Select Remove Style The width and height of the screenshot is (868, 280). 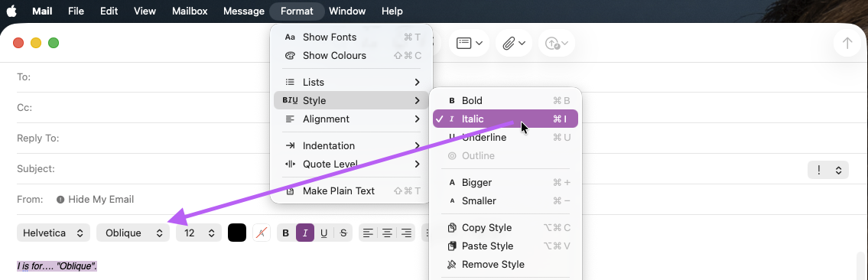pos(506,264)
